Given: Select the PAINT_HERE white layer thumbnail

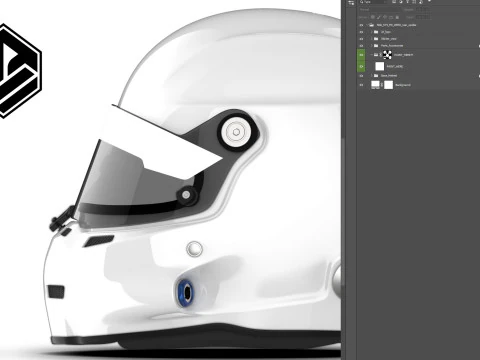Looking at the screenshot, I should (380, 66).
